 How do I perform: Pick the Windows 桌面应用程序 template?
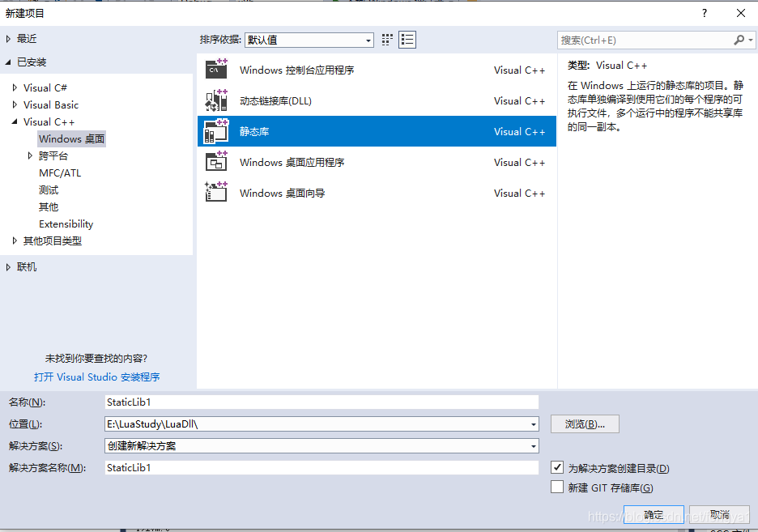pyautogui.click(x=292, y=162)
